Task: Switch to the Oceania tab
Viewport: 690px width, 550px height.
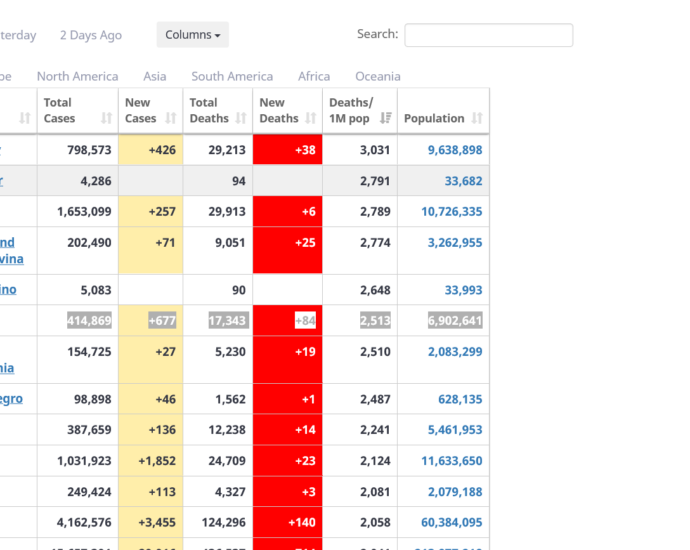Action: pos(378,77)
